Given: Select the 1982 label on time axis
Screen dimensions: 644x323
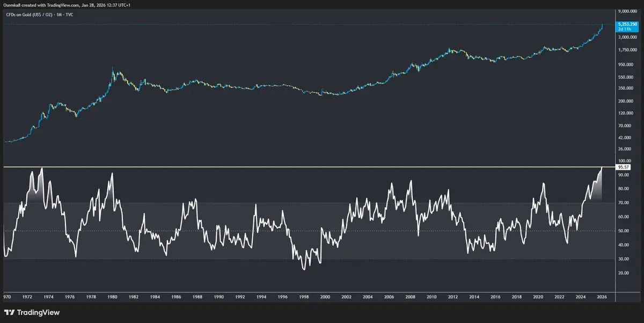Looking at the screenshot, I should 134,296.
